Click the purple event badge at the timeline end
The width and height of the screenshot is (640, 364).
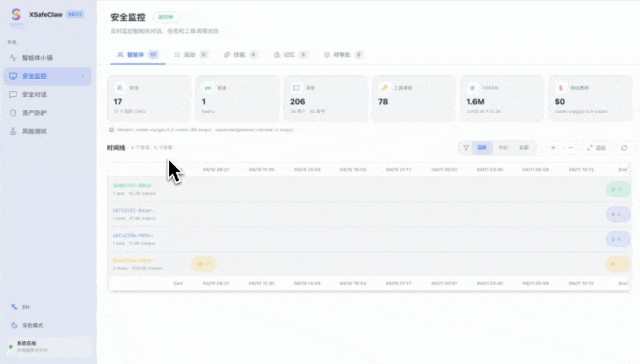point(618,214)
